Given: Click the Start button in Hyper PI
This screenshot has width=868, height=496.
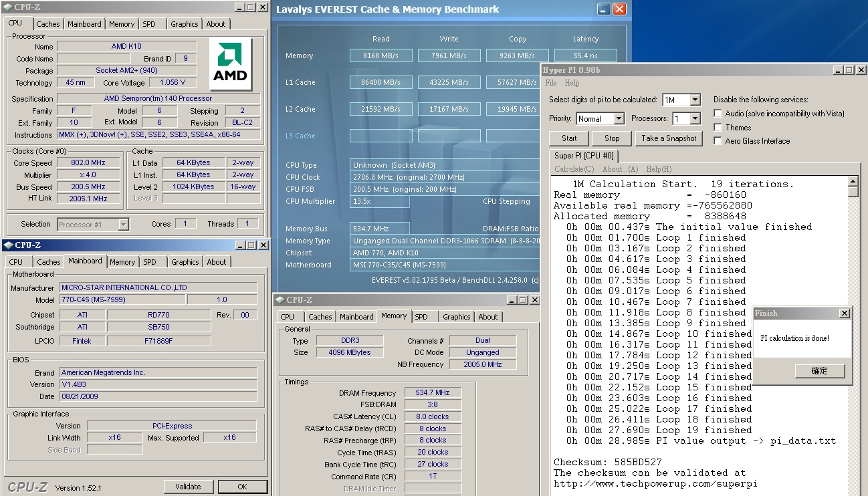Looking at the screenshot, I should tap(569, 138).
